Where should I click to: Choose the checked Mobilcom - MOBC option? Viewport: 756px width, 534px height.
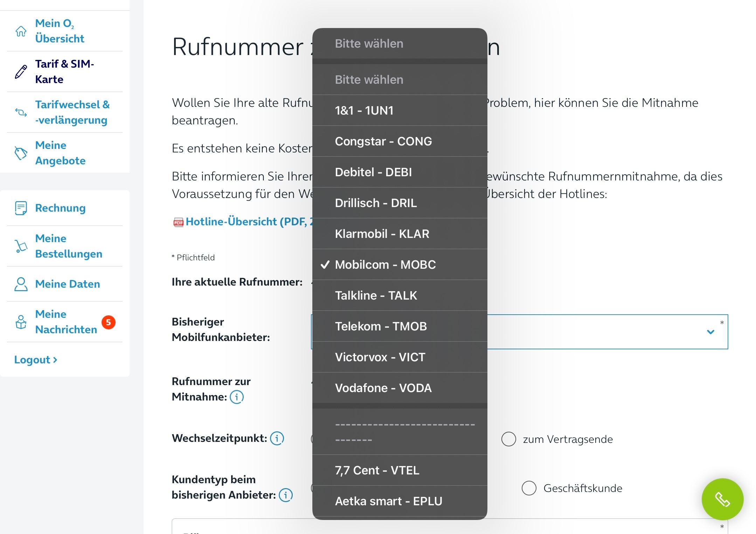pyautogui.click(x=400, y=265)
